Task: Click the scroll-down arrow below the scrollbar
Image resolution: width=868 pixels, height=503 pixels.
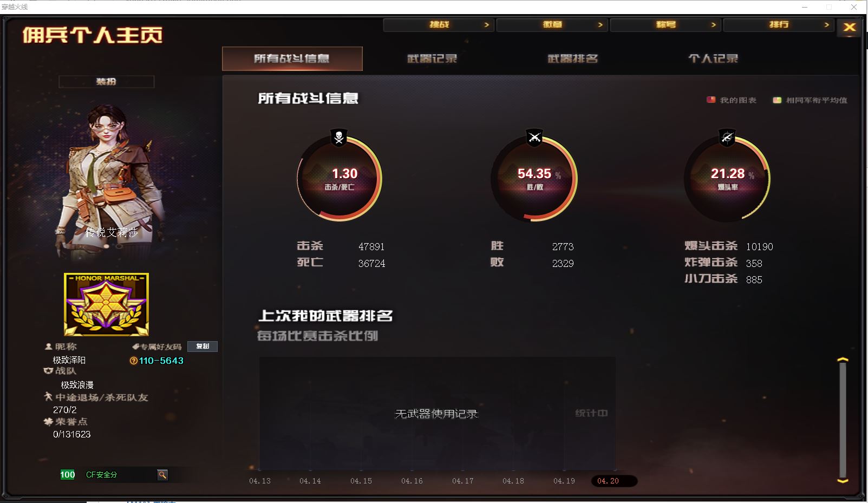Action: (x=843, y=480)
